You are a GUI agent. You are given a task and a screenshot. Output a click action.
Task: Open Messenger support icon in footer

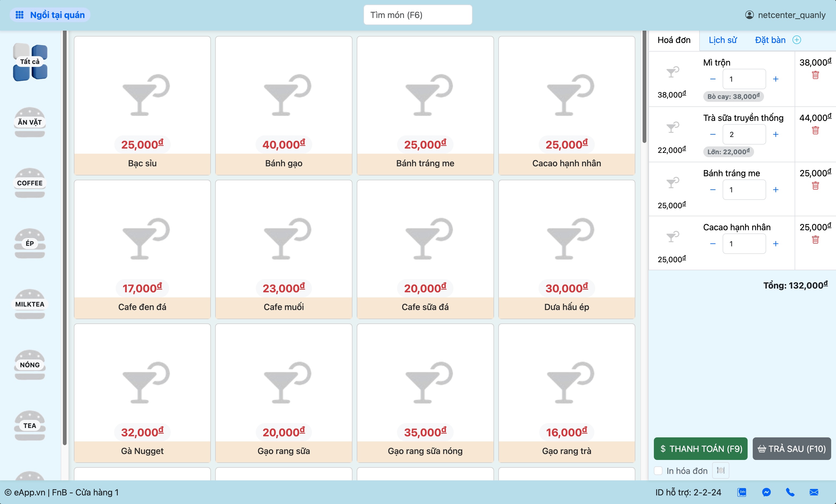coord(766,492)
